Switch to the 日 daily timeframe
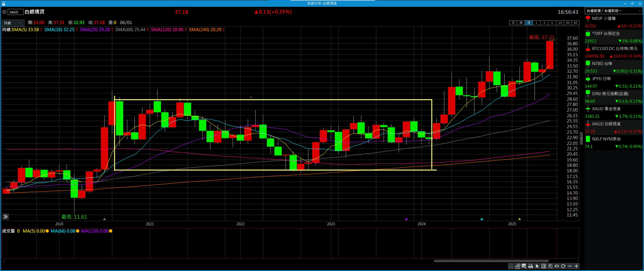644x271 pixels. coord(513,23)
